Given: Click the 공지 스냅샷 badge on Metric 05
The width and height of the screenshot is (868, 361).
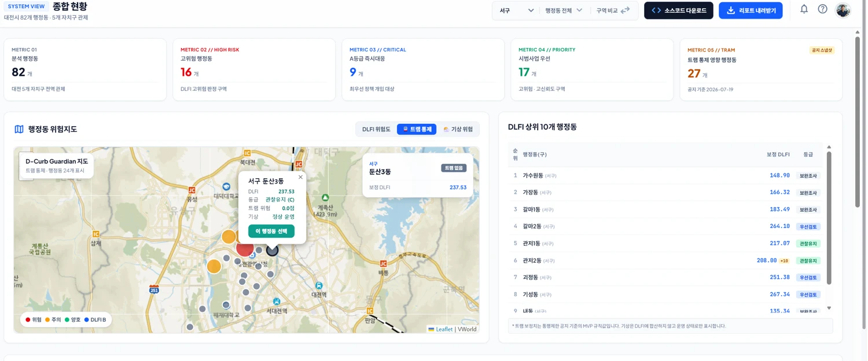Looking at the screenshot, I should (822, 50).
